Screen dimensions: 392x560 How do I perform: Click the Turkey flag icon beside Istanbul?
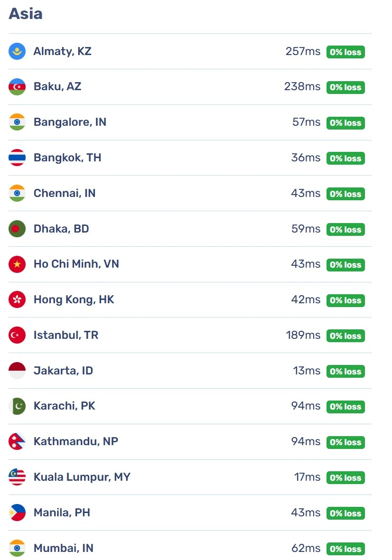[17, 335]
